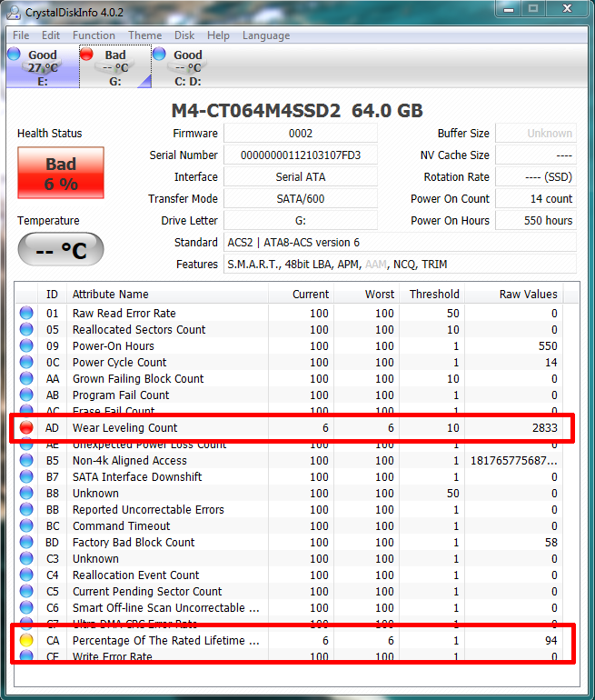
Task: Open the Language menu
Action: (266, 35)
